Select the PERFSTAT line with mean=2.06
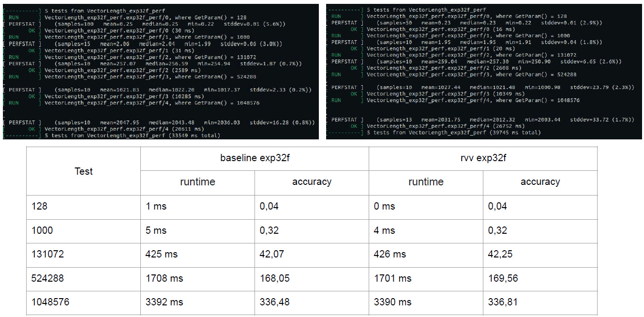Screen dimensions: 644x317 pos(142,44)
